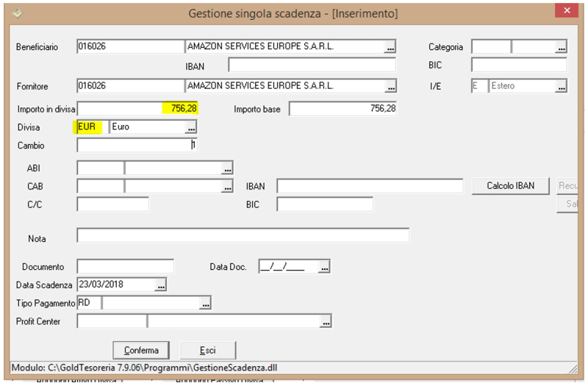Screen dimensions: 588x386
Task: Open the Beneficiario lookup browse button
Action: (x=390, y=47)
